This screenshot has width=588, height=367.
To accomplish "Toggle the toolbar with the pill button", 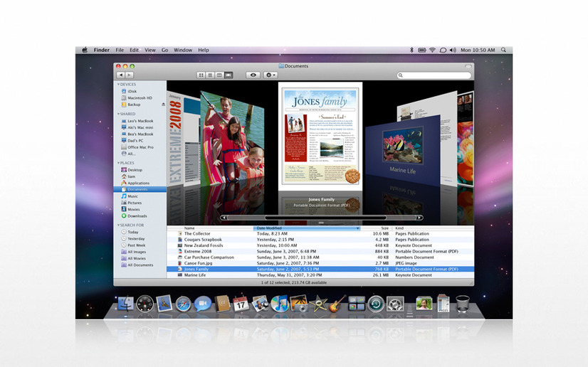I will pos(468,66).
